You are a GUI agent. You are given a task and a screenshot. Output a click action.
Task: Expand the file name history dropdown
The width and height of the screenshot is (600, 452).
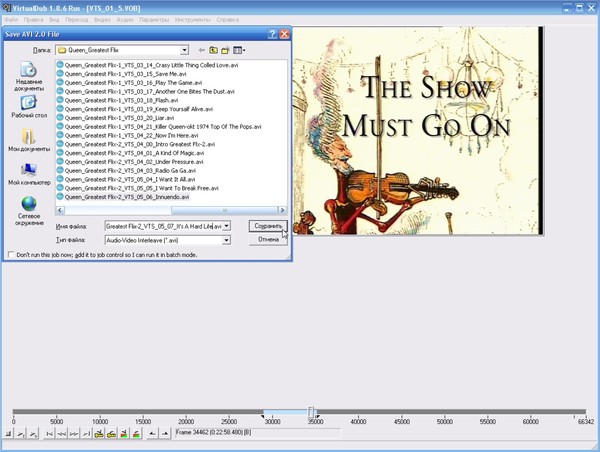[x=227, y=226]
